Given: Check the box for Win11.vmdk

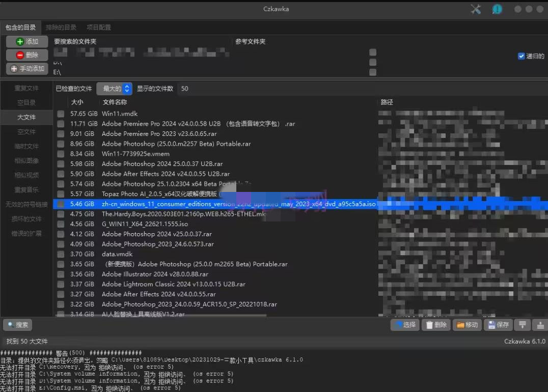Looking at the screenshot, I should (61, 114).
